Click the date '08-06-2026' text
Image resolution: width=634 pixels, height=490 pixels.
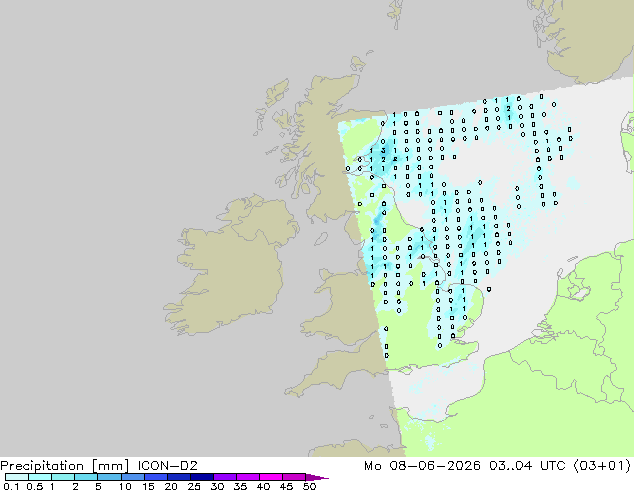point(435,466)
